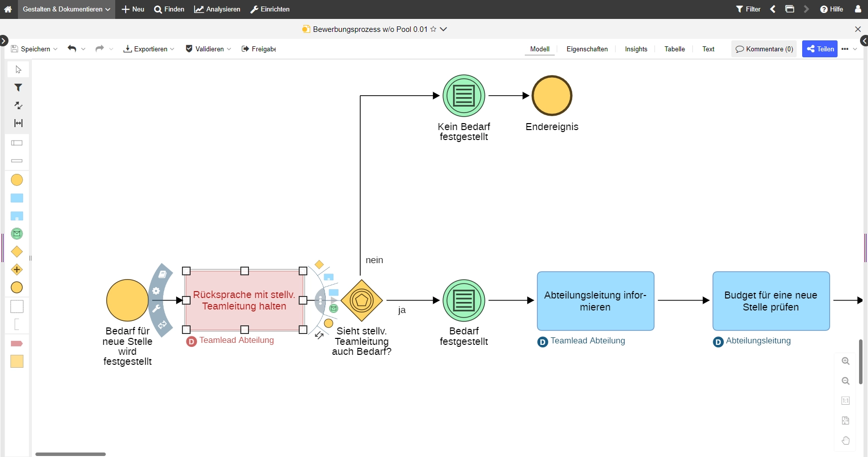Click the horizontal scrollbar at canvas bottom
The image size is (868, 457).
pyautogui.click(x=70, y=454)
